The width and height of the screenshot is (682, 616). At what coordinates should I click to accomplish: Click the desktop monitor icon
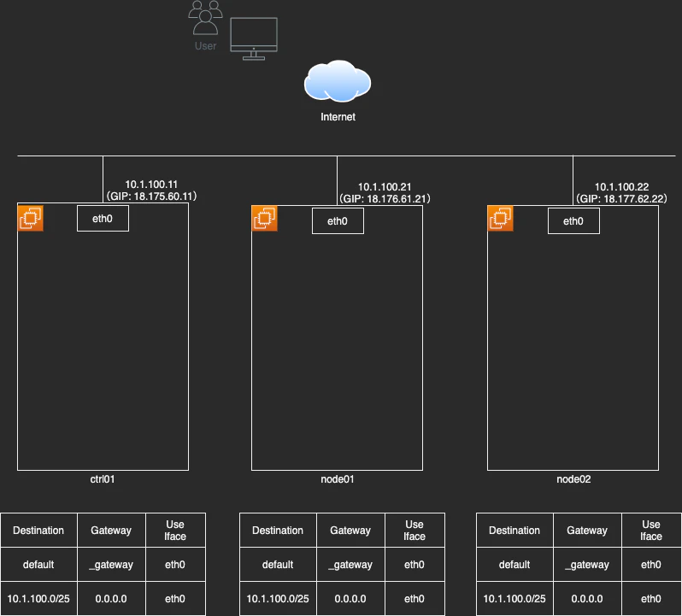point(254,38)
